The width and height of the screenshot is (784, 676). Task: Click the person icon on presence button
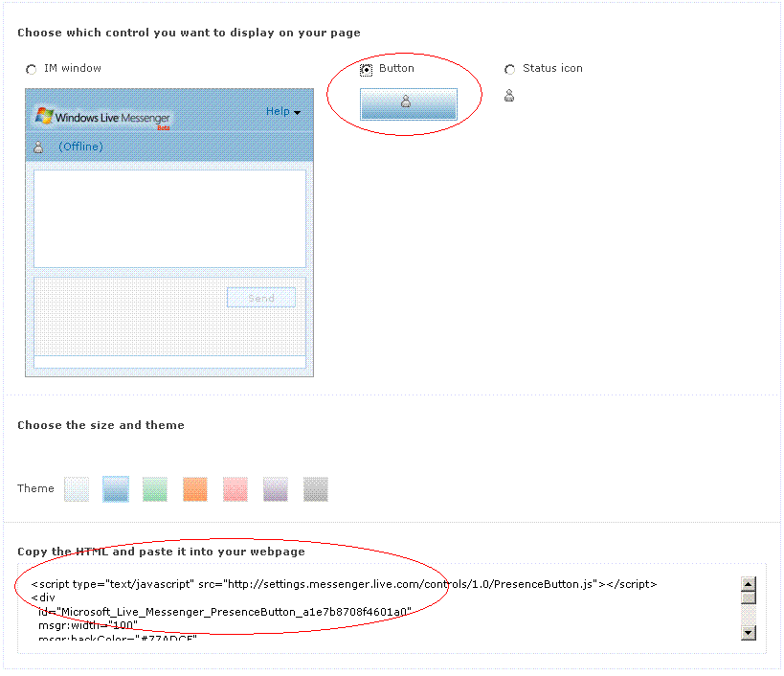point(406,101)
